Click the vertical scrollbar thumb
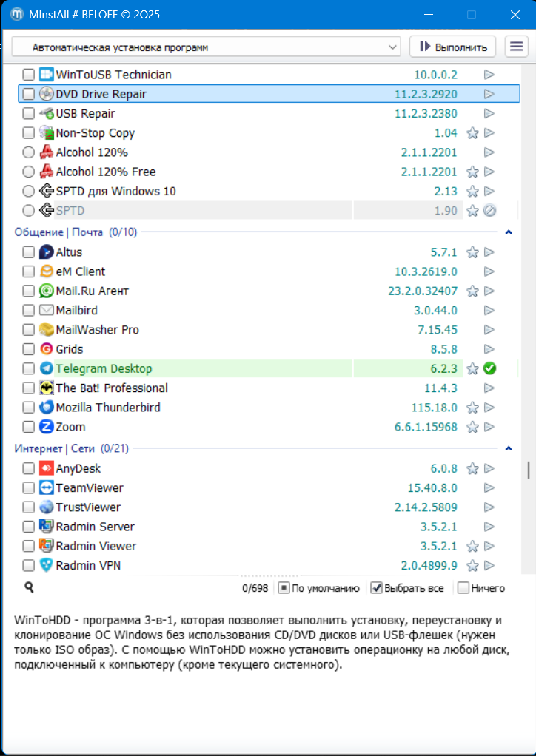This screenshot has width=536, height=756. pos(528,470)
